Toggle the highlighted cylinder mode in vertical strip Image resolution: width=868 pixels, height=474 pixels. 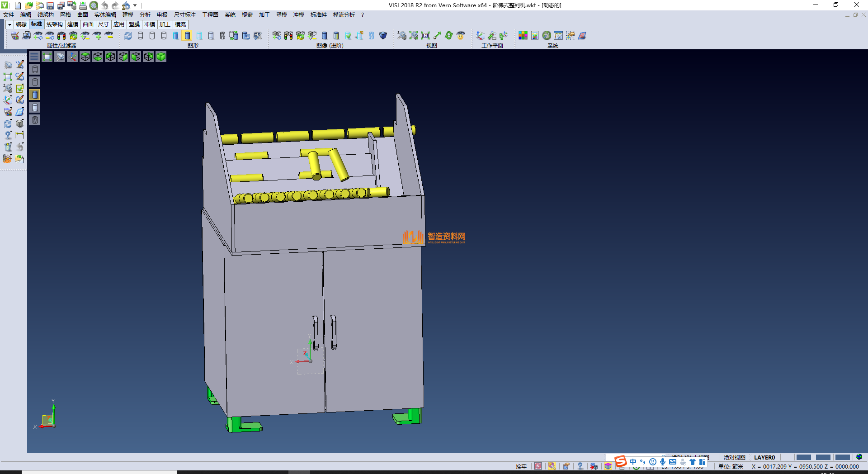coord(35,95)
